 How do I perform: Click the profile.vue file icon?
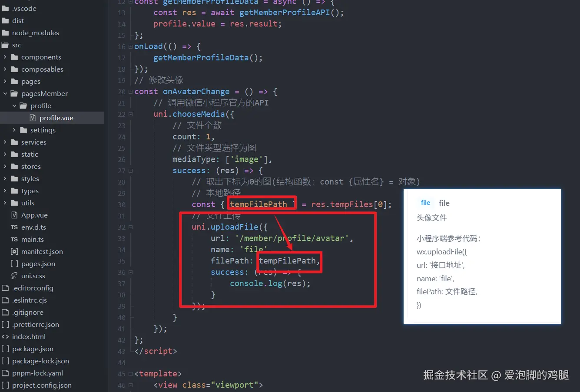coord(33,118)
